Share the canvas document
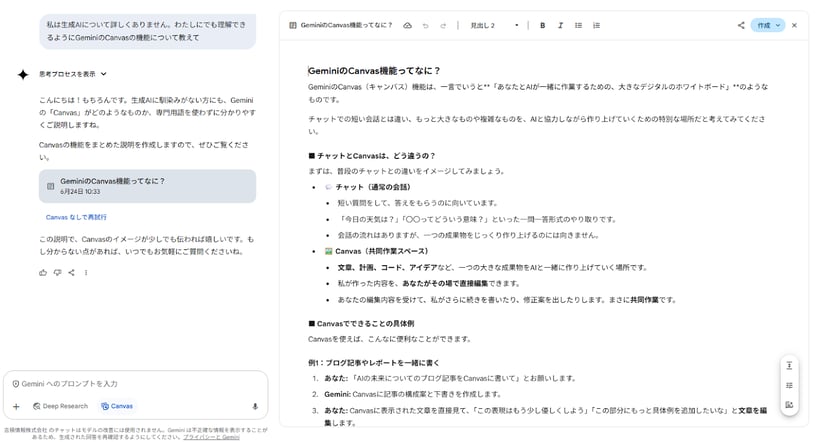Screen dimensions: 819x442 tap(741, 25)
